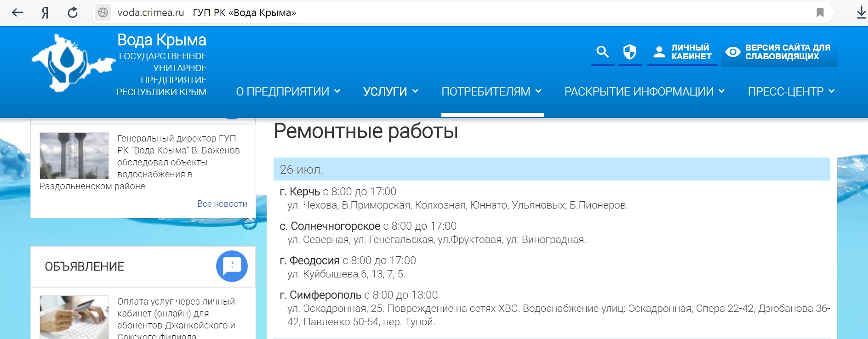
Task: Open downloads via the download arrow icon
Action: click(861, 12)
